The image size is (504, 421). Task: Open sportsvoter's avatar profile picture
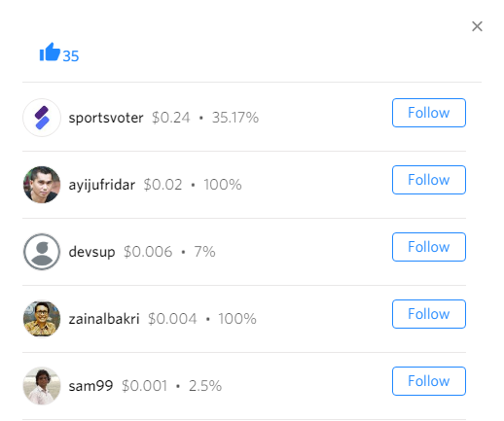click(x=42, y=118)
